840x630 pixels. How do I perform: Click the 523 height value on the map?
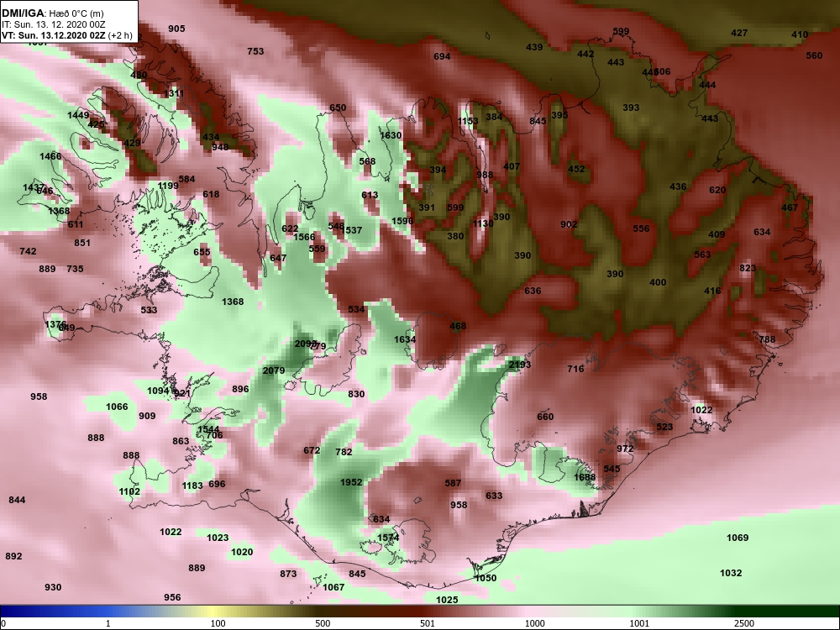click(x=664, y=427)
